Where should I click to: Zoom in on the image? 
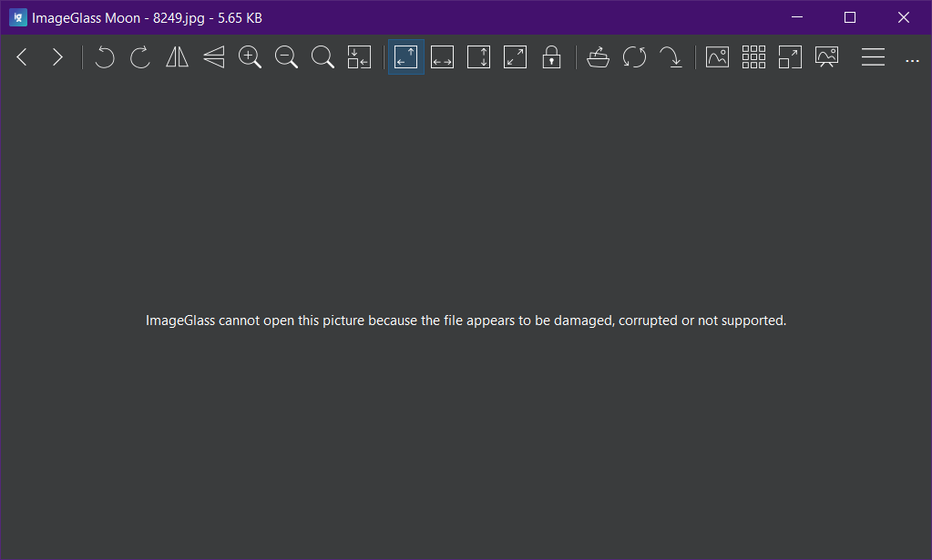250,56
